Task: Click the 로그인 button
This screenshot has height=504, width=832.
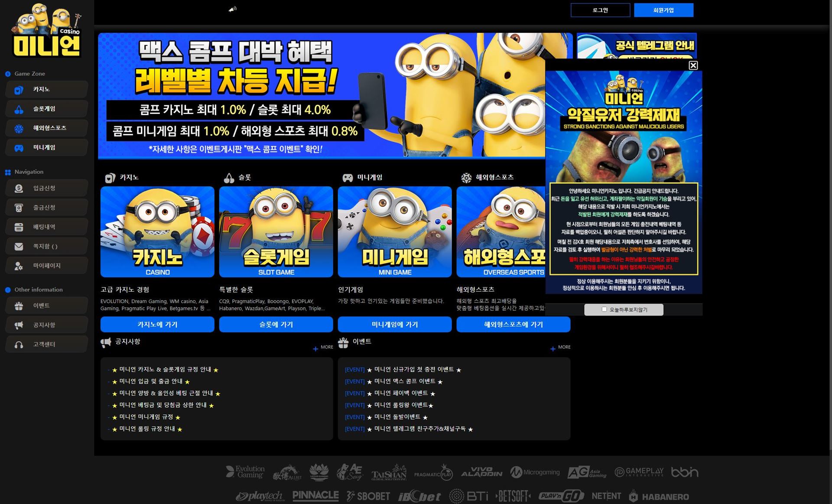Action: (x=600, y=10)
